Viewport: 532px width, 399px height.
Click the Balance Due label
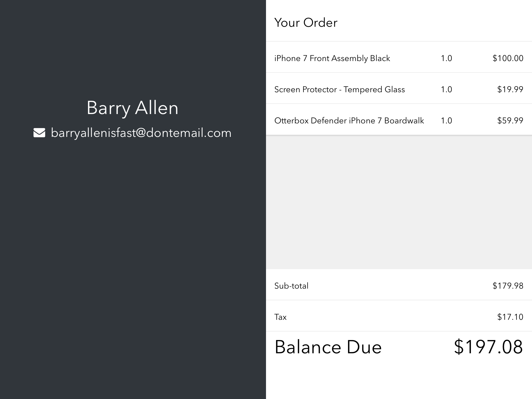pos(328,347)
